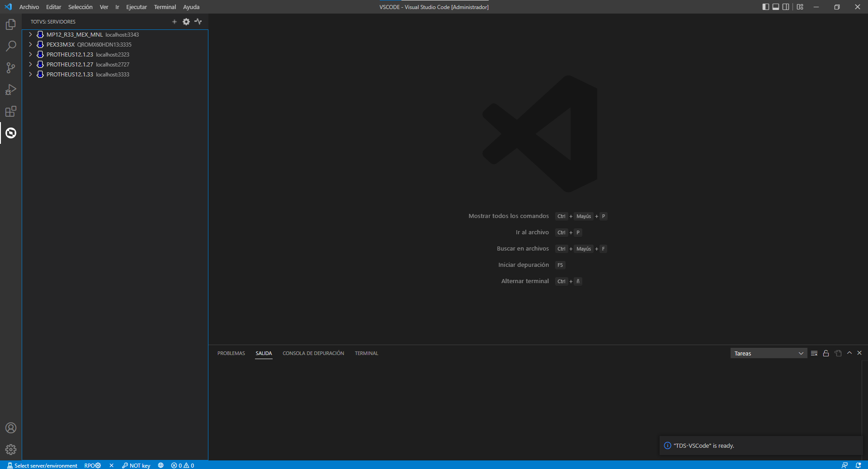Screen dimensions: 868x469
Task: Open the Source Control view
Action: coord(11,68)
